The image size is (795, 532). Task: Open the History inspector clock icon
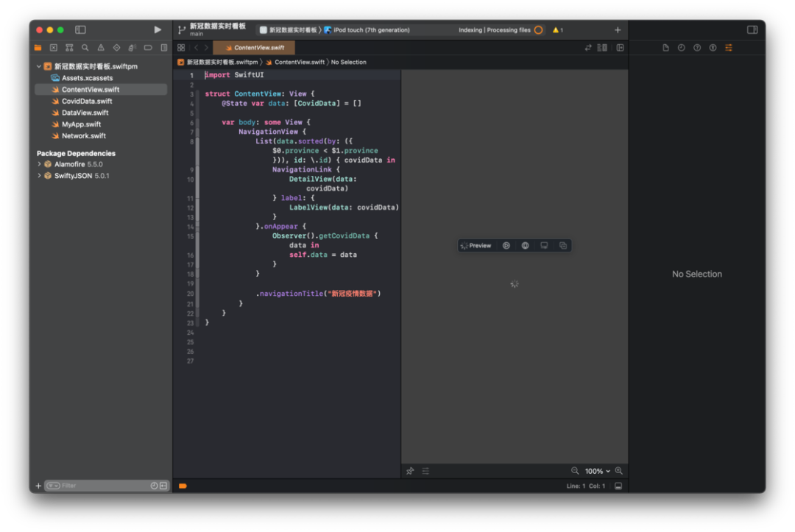(681, 48)
